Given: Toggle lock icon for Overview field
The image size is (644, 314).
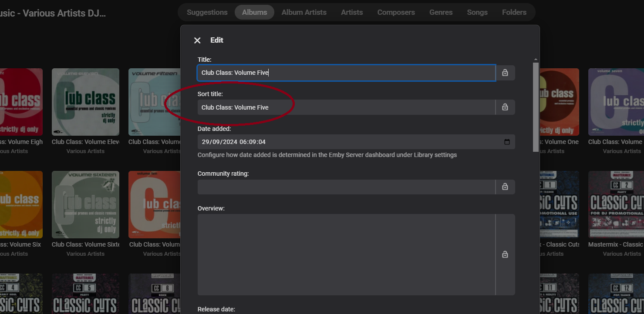Looking at the screenshot, I should click(x=505, y=254).
